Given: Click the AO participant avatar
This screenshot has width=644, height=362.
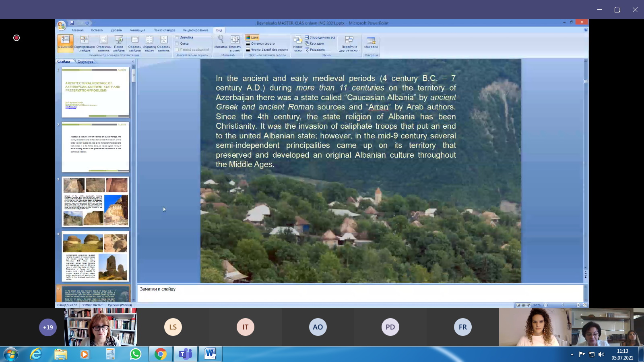Looking at the screenshot, I should [x=318, y=327].
